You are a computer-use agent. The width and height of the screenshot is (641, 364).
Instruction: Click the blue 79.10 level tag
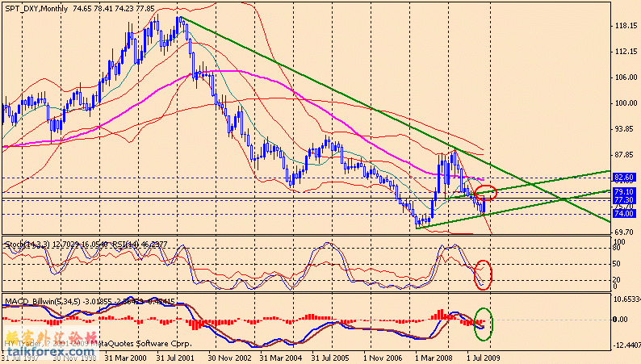[x=624, y=191]
